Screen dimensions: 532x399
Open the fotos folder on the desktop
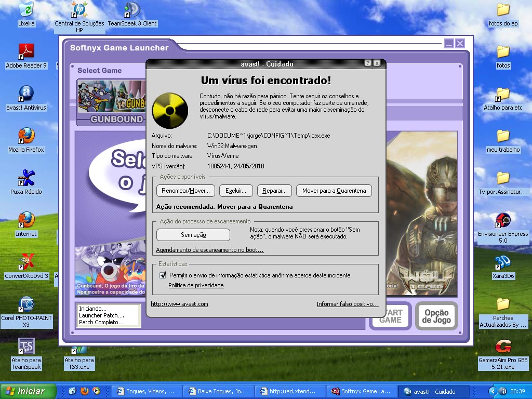pos(503,56)
